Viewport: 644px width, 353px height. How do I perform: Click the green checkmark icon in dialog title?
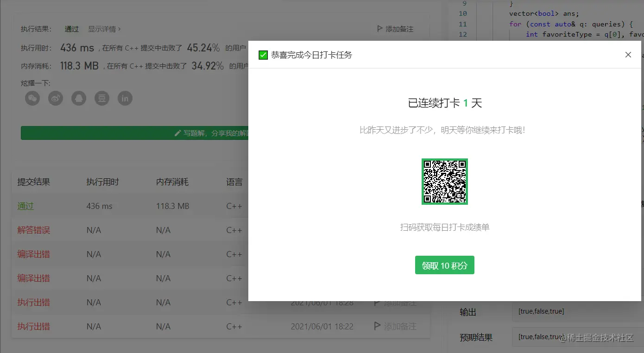[263, 55]
